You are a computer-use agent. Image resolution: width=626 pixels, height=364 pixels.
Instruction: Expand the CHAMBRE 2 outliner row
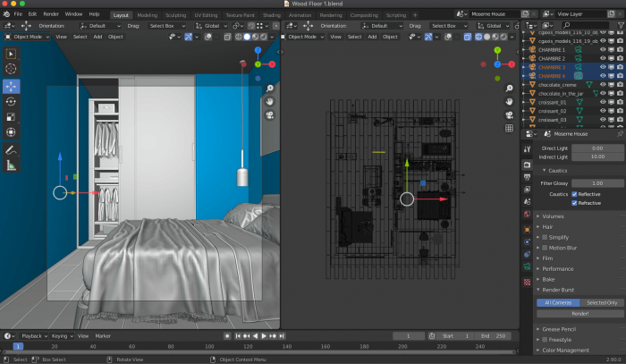[524, 58]
